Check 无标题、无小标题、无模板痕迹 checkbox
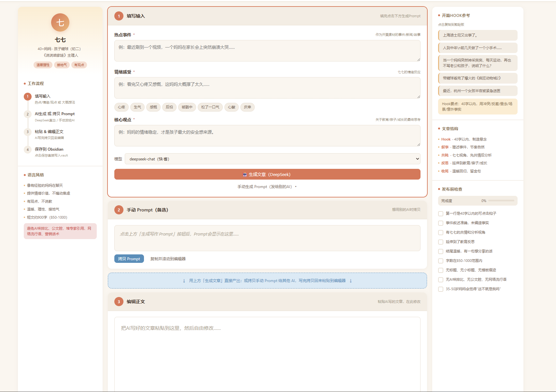The image size is (556, 392). pos(441,270)
